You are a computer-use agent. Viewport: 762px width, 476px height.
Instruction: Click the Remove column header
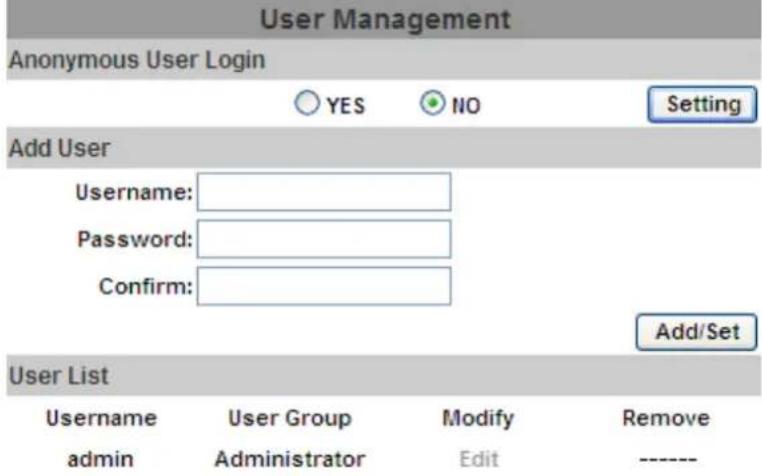point(666,418)
